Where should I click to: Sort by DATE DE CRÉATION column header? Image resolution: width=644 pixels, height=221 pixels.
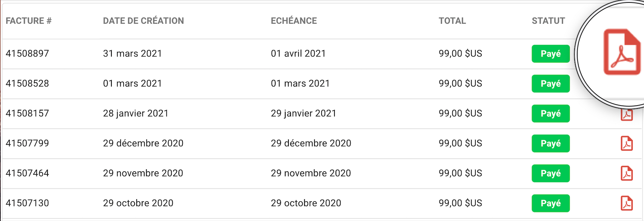pyautogui.click(x=144, y=21)
